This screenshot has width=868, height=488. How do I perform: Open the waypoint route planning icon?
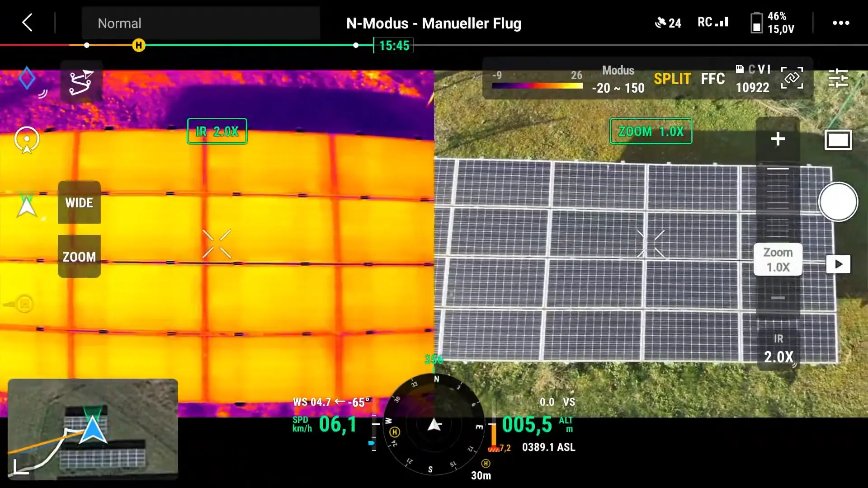click(81, 82)
